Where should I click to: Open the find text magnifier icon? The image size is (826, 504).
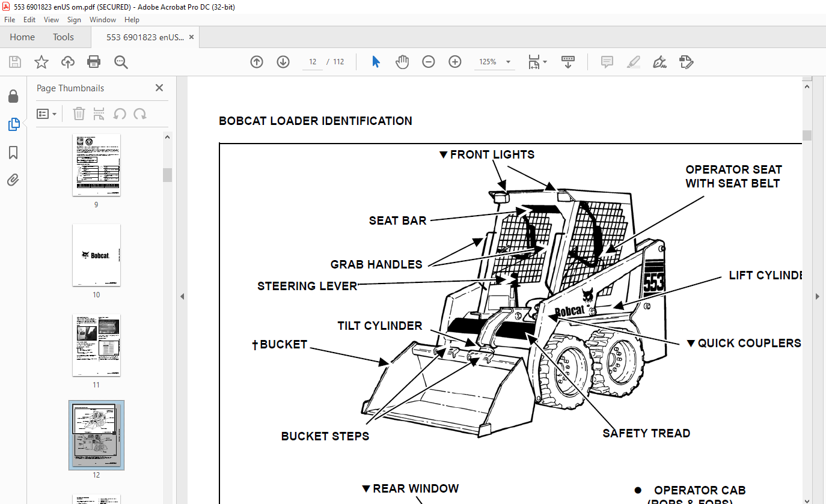click(121, 62)
